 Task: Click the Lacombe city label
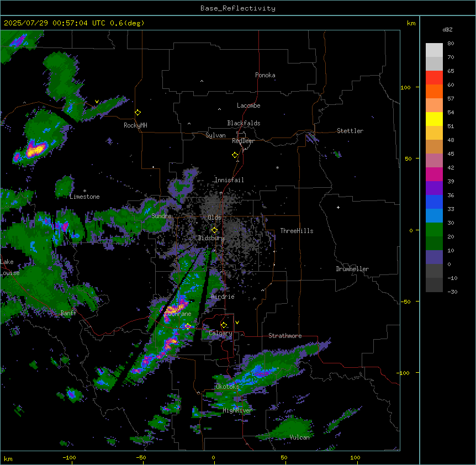(x=248, y=105)
